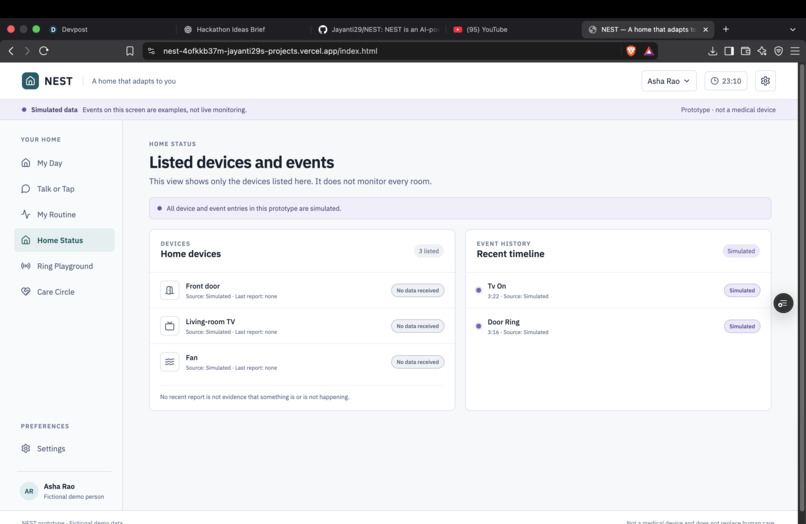806x524 pixels.
Task: Click the bookmark icon next to the address bar
Action: pyautogui.click(x=130, y=51)
